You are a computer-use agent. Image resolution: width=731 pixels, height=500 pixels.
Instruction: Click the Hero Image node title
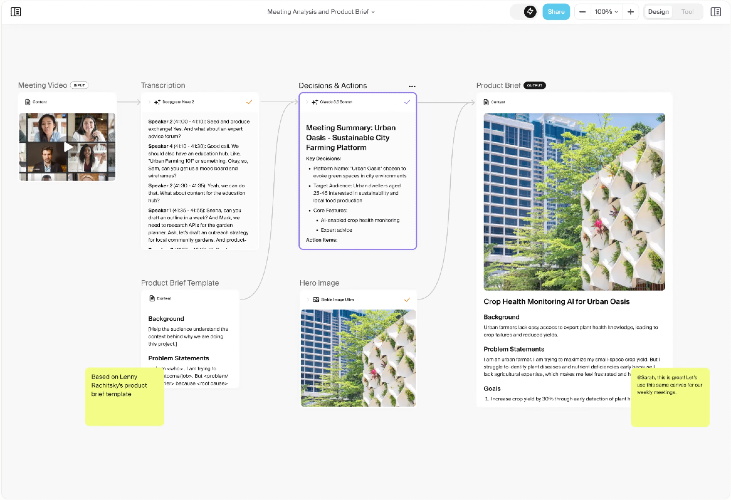(x=319, y=283)
